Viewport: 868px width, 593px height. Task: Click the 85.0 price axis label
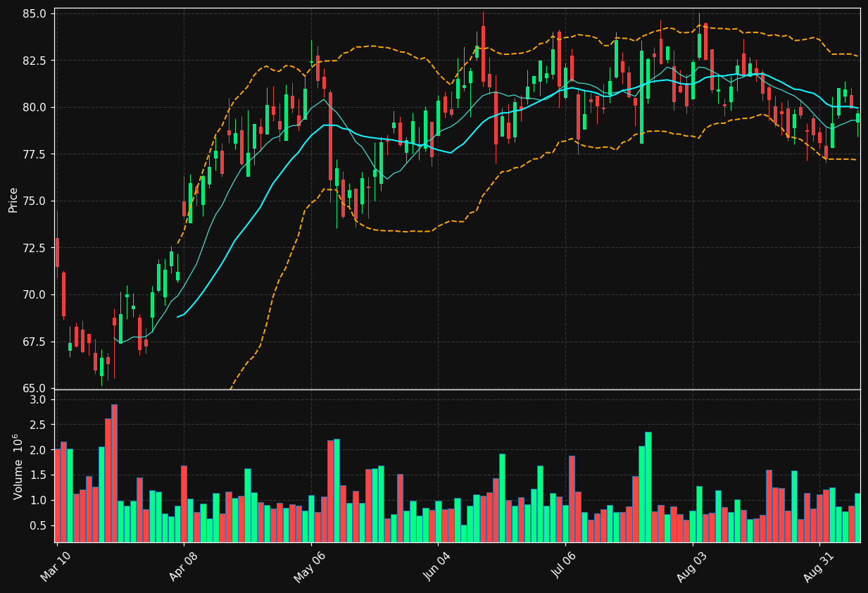tap(35, 13)
